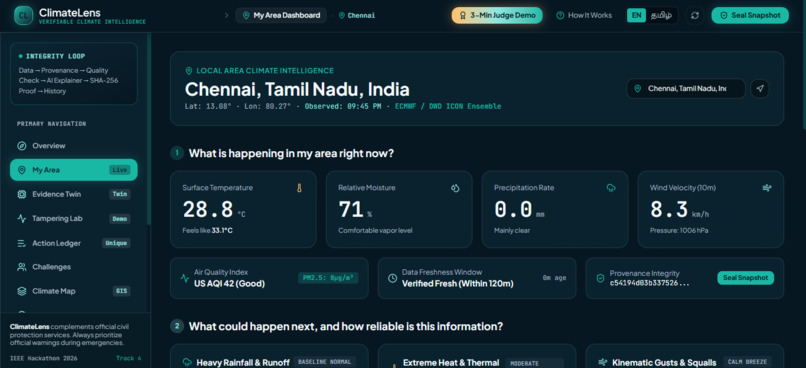Viewport: 806px width, 368px height.
Task: Click the Chennai breadcrumb location
Action: [x=357, y=15]
